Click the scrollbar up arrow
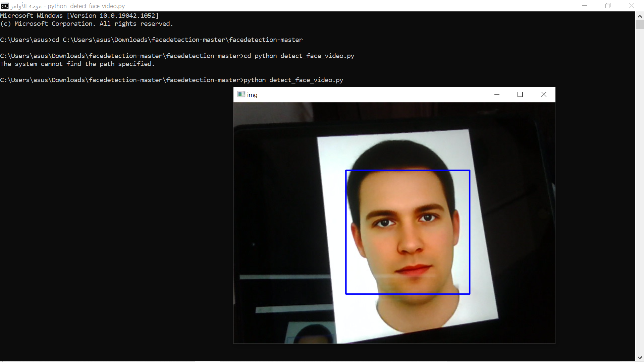This screenshot has height=362, width=644. pyautogui.click(x=640, y=16)
